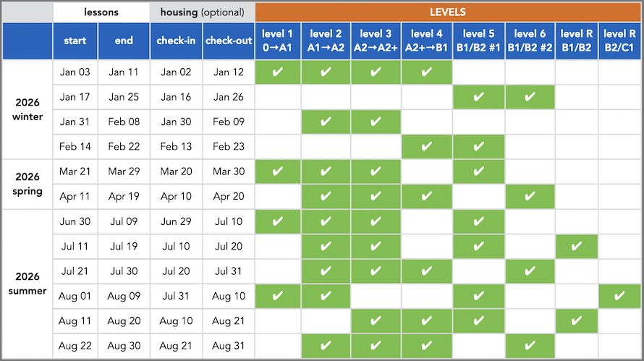Click the Feb 08 end date cell
Viewport: 644px width, 361px height.
[x=124, y=122]
